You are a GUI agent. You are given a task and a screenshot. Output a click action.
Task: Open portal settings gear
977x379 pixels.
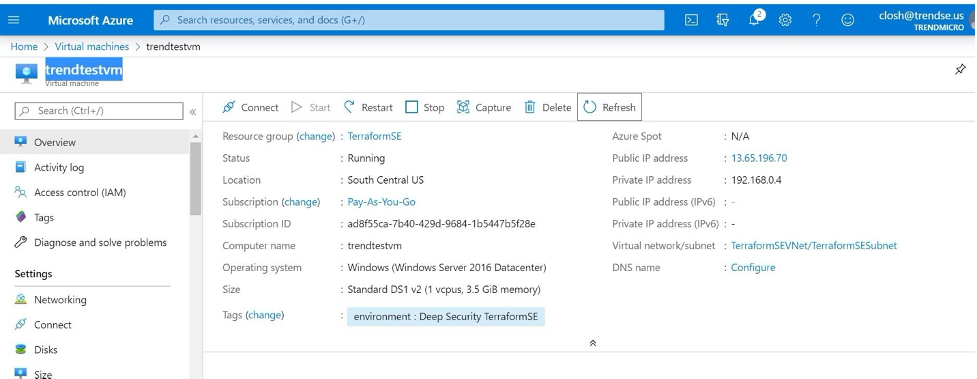tap(785, 20)
